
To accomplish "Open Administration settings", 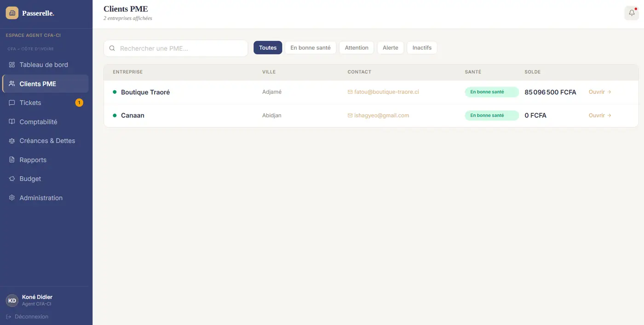I will [x=46, y=198].
